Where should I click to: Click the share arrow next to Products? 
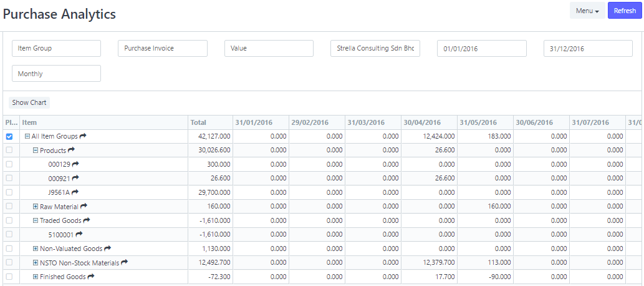click(x=71, y=150)
